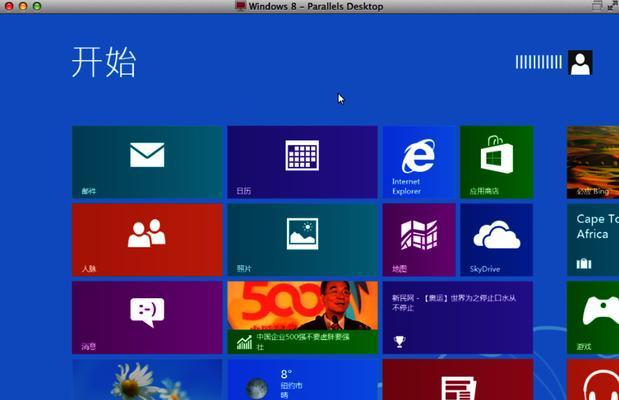Click the green zoom button of Parallels window

pos(37,6)
